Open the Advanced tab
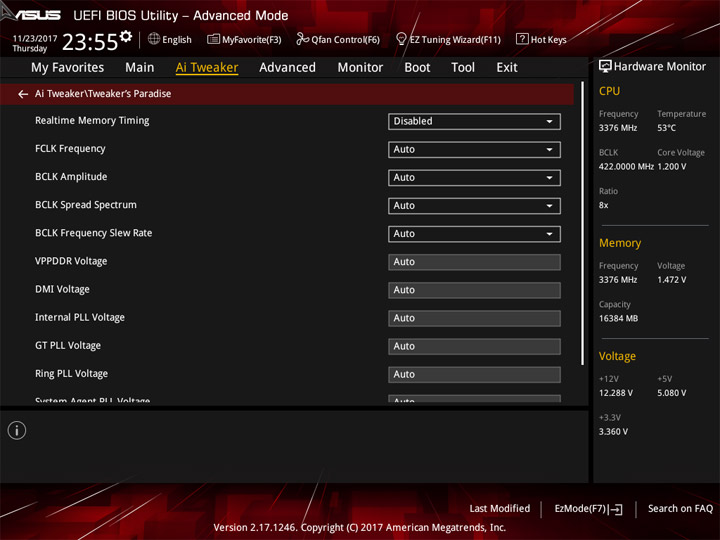Screen dimensions: 720x540 (x=287, y=68)
